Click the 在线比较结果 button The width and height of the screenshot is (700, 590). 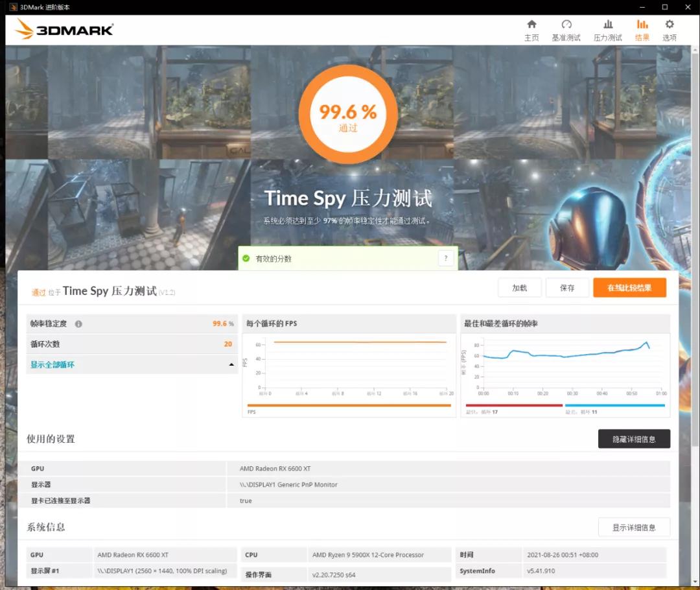pyautogui.click(x=629, y=288)
